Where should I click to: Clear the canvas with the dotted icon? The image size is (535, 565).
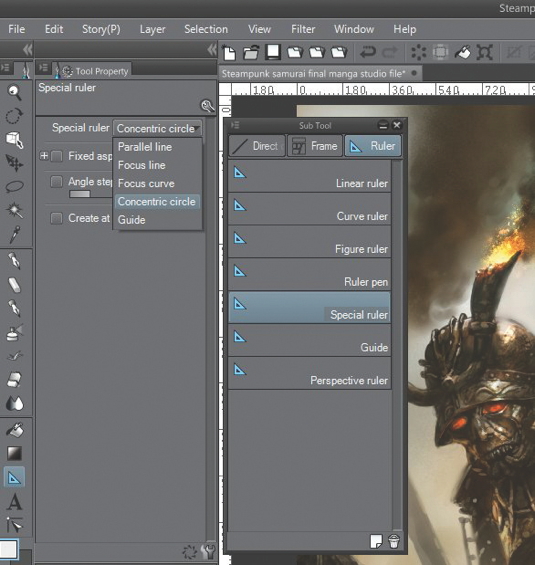pyautogui.click(x=419, y=53)
